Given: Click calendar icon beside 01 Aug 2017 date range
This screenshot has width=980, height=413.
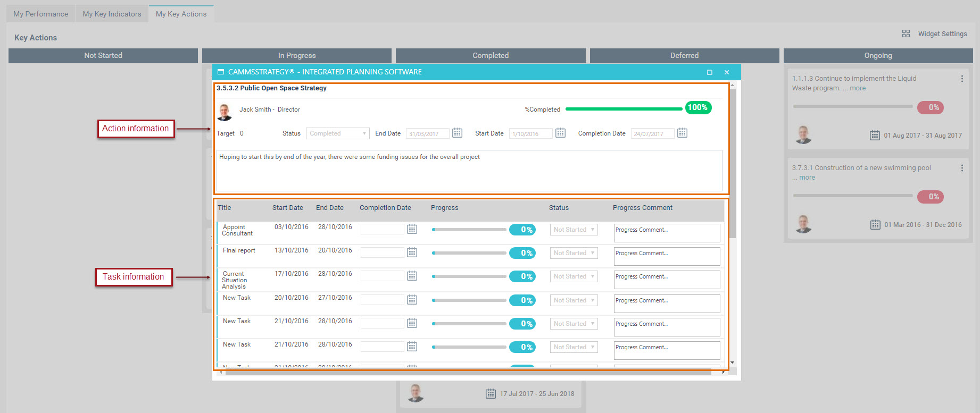Looking at the screenshot, I should [x=875, y=136].
